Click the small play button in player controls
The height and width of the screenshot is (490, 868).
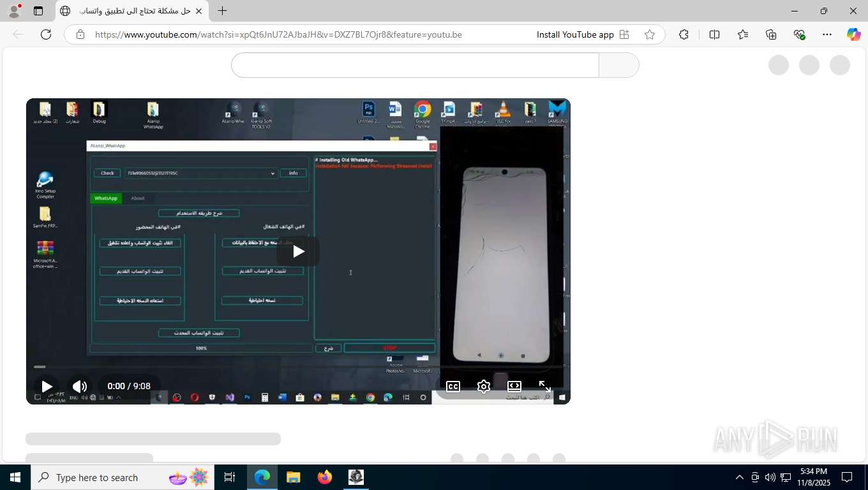(47, 387)
